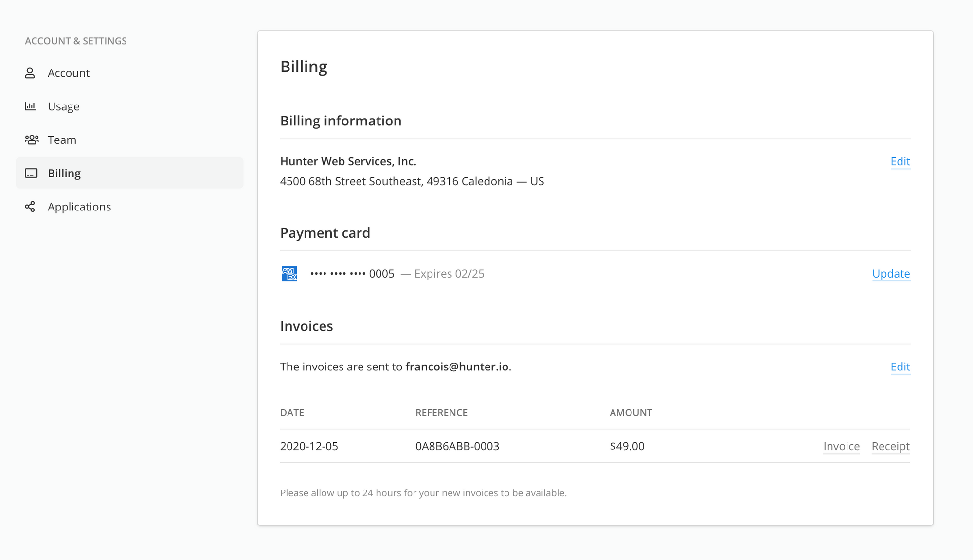Edit the invoice recipient email
The width and height of the screenshot is (973, 560).
[900, 367]
